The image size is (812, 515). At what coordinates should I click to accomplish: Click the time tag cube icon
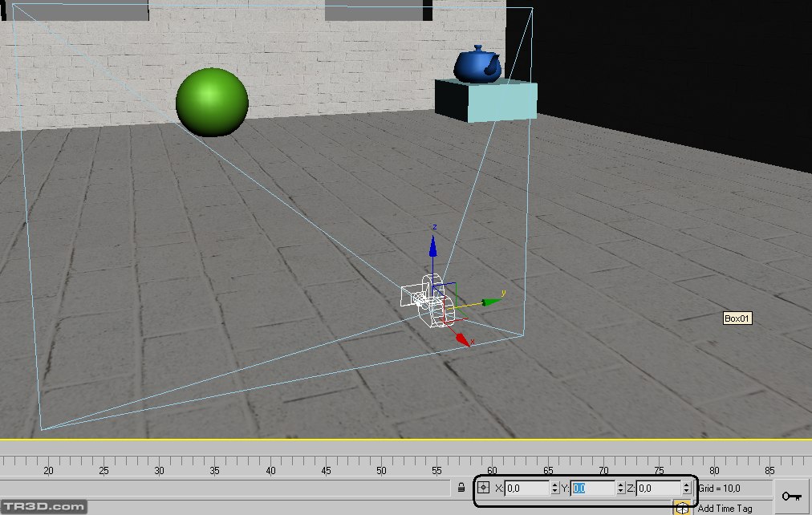coord(681,508)
